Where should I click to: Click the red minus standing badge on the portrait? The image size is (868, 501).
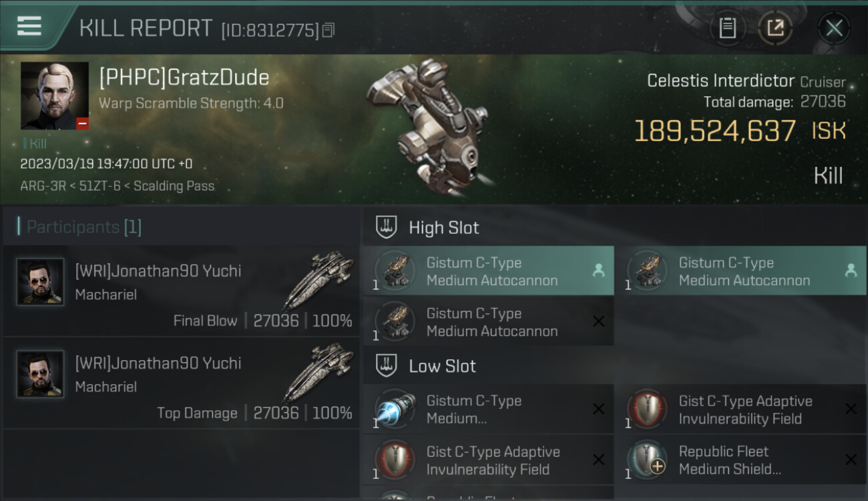pos(82,124)
